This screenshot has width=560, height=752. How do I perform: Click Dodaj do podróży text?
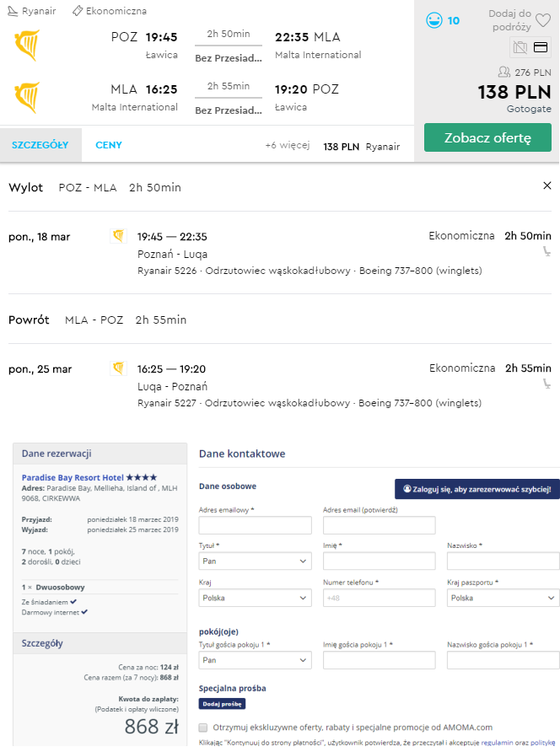(510, 20)
